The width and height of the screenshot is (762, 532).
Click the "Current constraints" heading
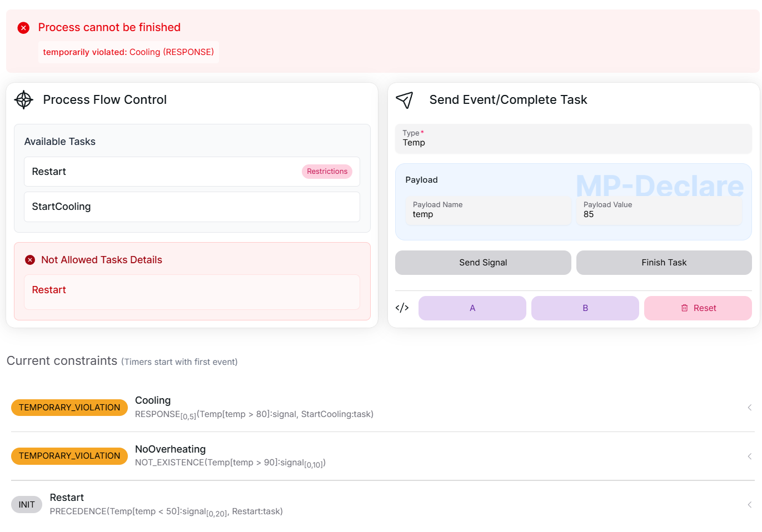click(x=62, y=361)
